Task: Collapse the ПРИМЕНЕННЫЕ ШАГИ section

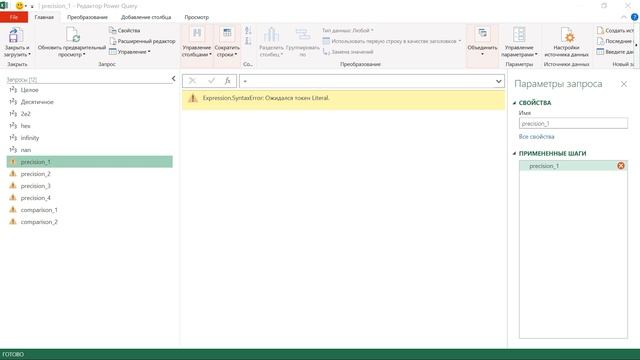Action: (x=514, y=153)
